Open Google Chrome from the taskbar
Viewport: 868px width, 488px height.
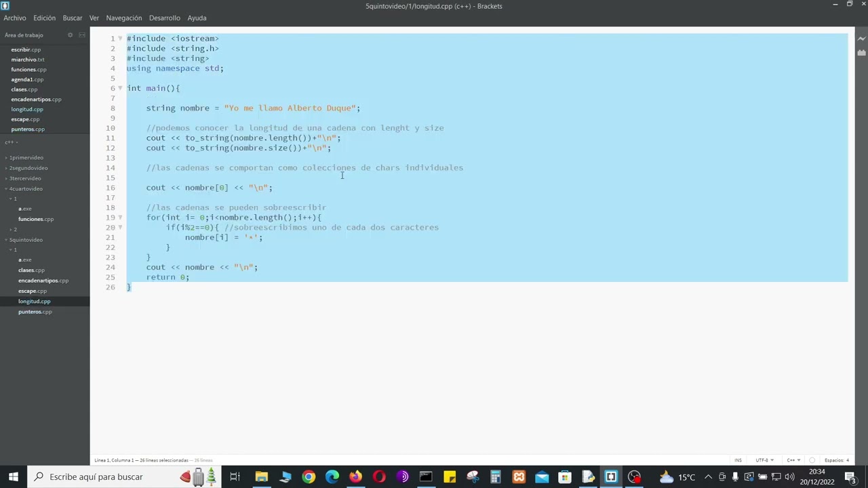point(309,476)
